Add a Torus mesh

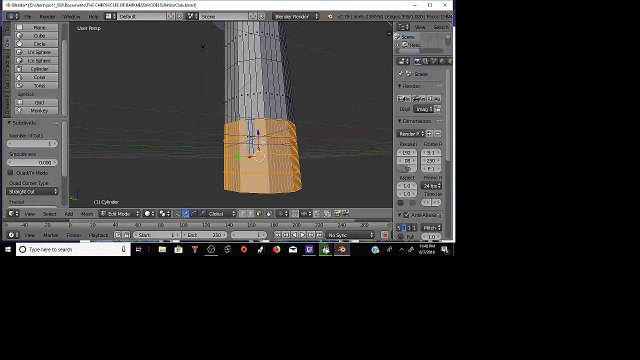(x=36, y=86)
